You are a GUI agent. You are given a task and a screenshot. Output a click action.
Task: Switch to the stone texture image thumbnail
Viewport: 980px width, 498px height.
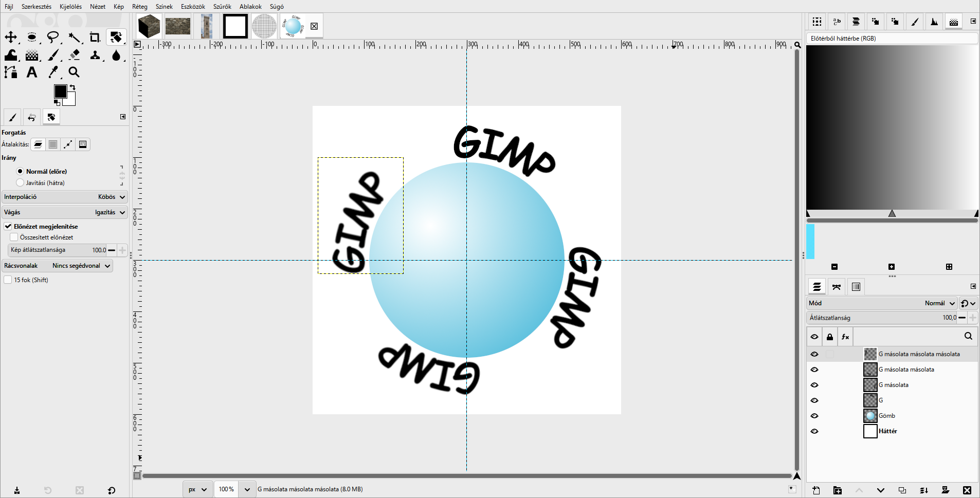[x=178, y=26]
